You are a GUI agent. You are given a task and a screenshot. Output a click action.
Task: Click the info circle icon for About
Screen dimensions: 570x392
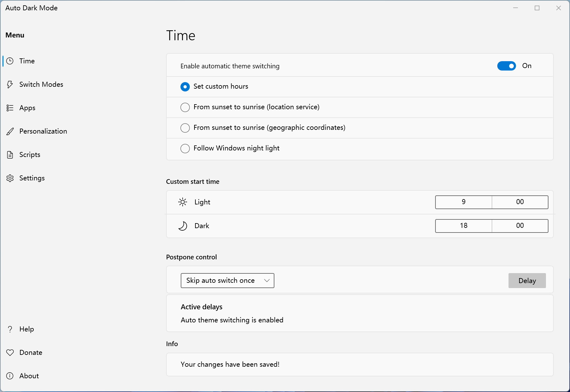10,376
